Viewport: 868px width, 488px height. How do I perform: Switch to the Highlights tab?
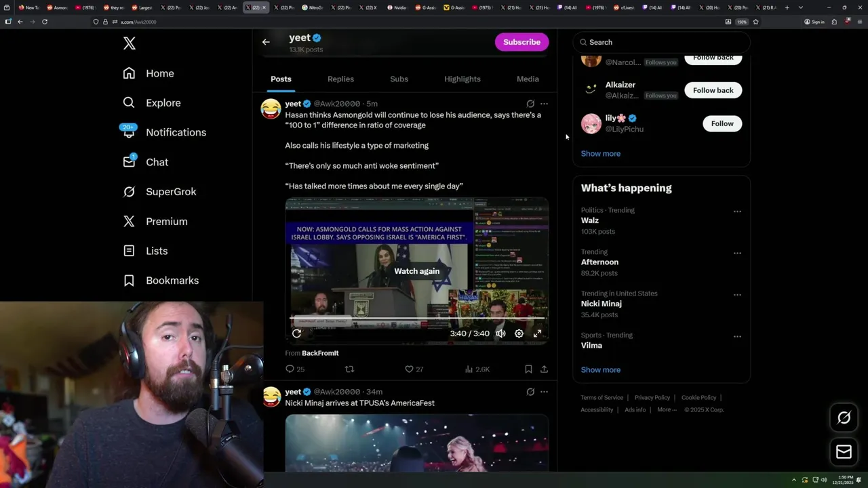pyautogui.click(x=462, y=79)
